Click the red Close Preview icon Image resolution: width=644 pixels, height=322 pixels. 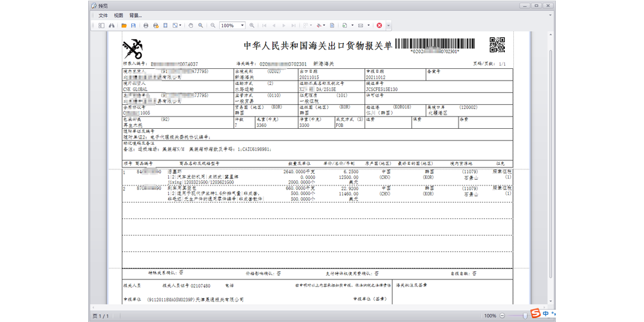pos(379,26)
